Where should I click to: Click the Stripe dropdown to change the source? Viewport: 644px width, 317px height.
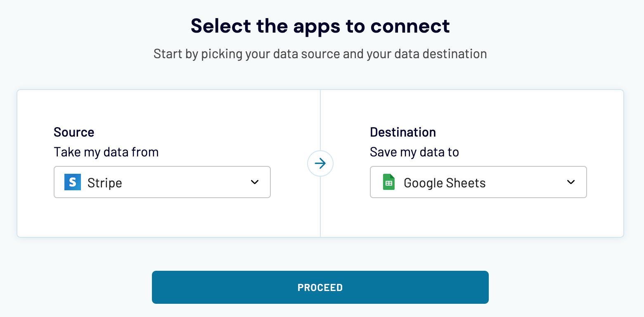[162, 182]
